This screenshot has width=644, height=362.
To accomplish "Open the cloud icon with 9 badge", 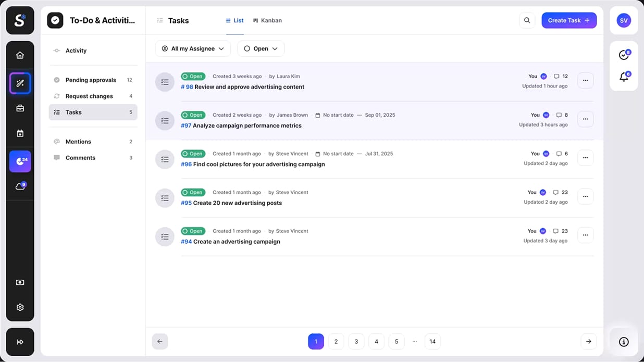I will (x=20, y=185).
